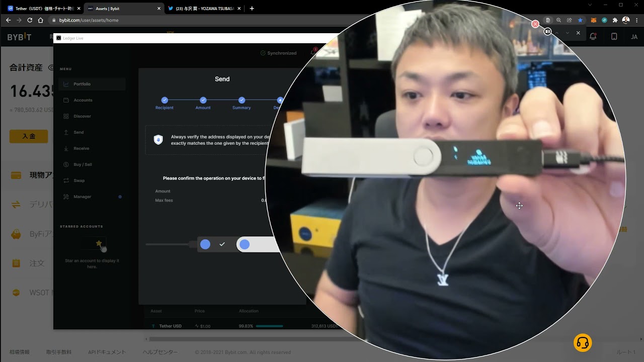Select the Amount step in Send dialog
The image size is (644, 362).
(x=203, y=103)
